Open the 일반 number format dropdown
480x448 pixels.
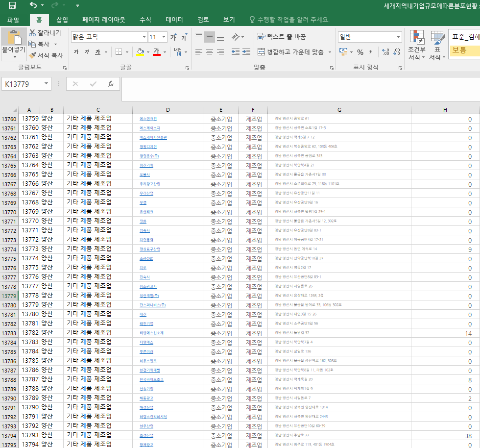[x=398, y=37]
